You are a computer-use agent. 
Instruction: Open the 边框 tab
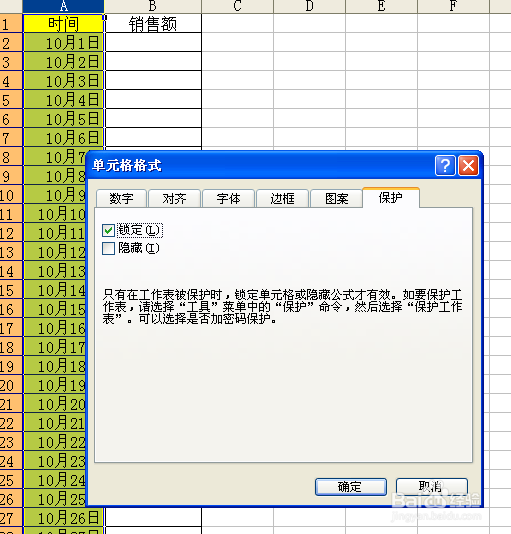point(282,199)
